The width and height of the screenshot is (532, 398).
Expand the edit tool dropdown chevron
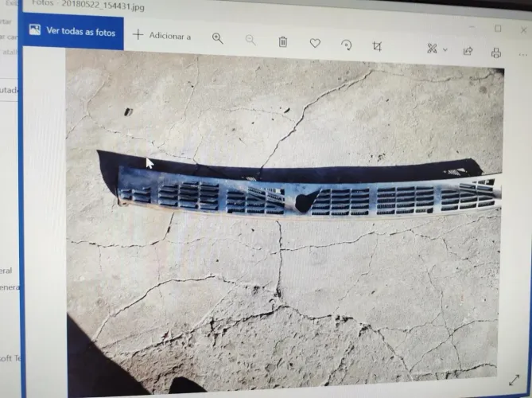pos(445,50)
